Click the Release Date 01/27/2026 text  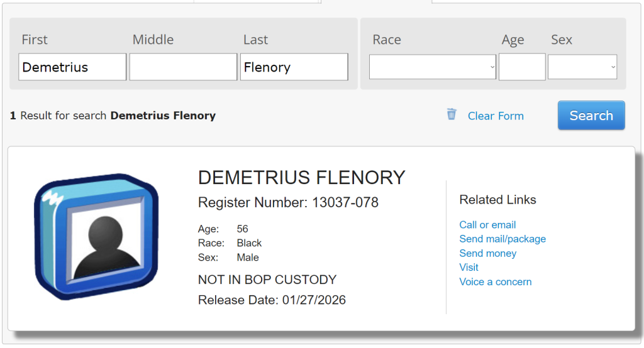pos(272,300)
